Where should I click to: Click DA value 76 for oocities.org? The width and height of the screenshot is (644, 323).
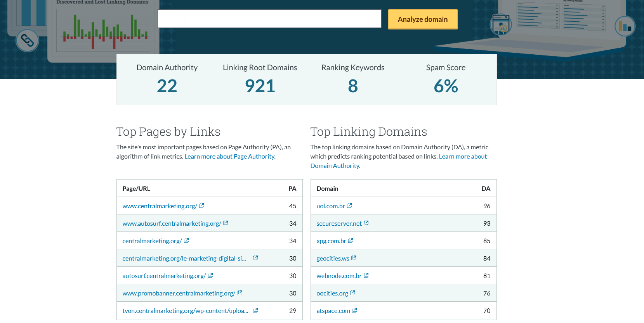487,293
